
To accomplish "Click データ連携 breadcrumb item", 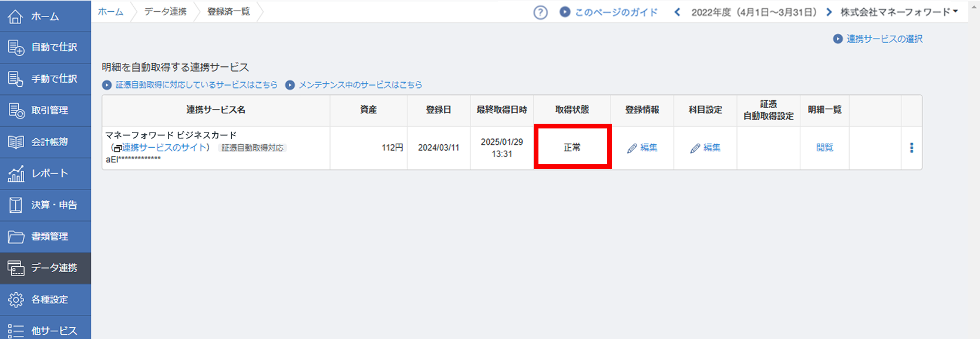I will (165, 12).
